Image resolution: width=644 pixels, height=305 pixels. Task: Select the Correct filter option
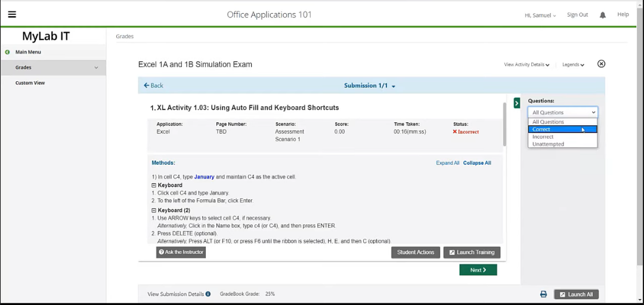coord(563,129)
